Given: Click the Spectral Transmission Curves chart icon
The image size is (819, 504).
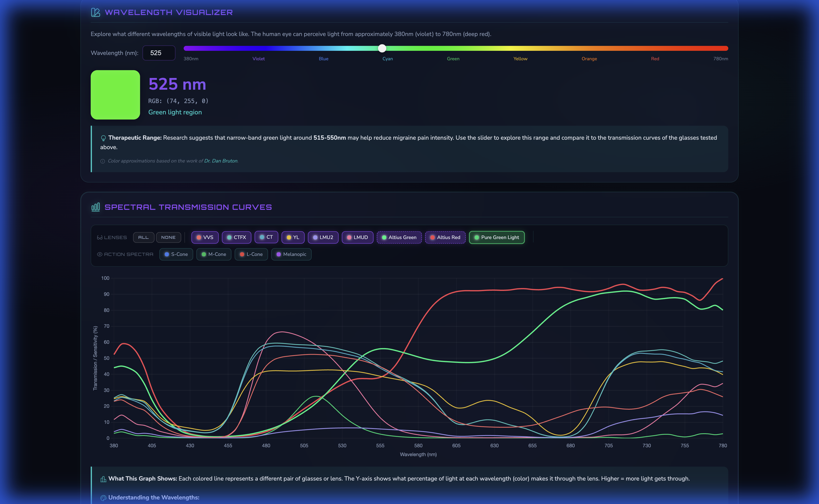Looking at the screenshot, I should pos(96,207).
